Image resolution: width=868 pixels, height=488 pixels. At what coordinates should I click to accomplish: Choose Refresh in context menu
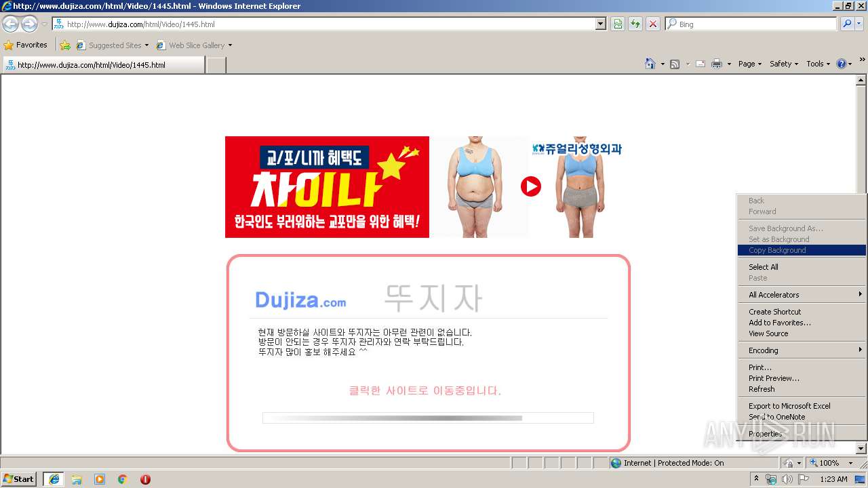802,389
